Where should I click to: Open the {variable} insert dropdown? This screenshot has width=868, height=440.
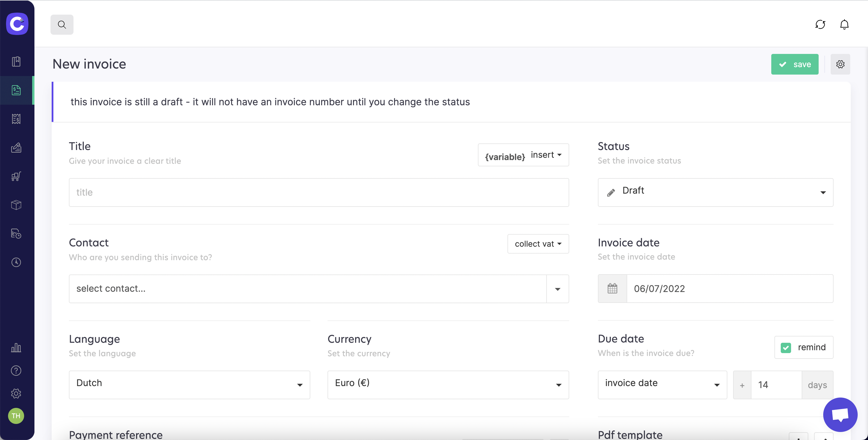pos(523,155)
